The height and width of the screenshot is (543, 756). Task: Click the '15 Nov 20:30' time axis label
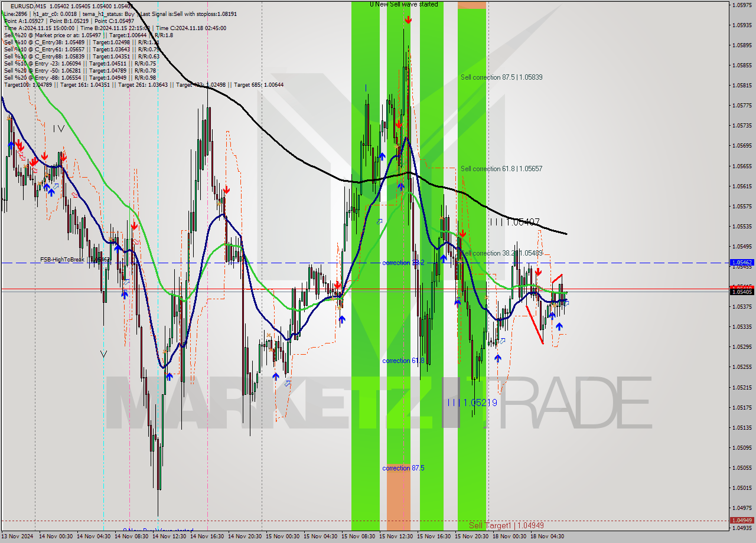point(471,537)
